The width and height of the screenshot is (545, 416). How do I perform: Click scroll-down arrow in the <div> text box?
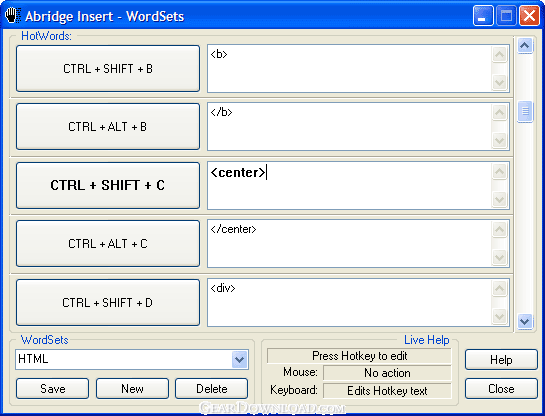click(499, 316)
